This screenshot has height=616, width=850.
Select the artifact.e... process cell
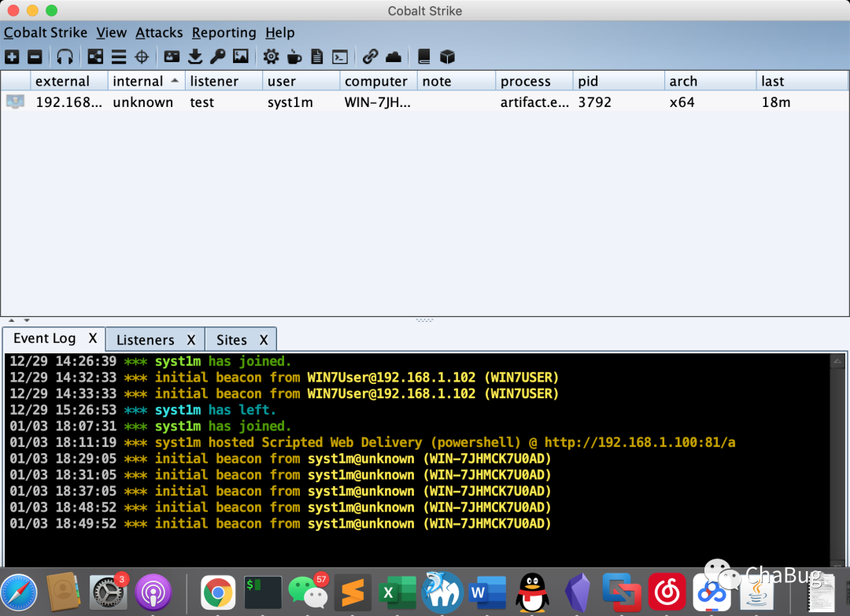pyautogui.click(x=534, y=101)
